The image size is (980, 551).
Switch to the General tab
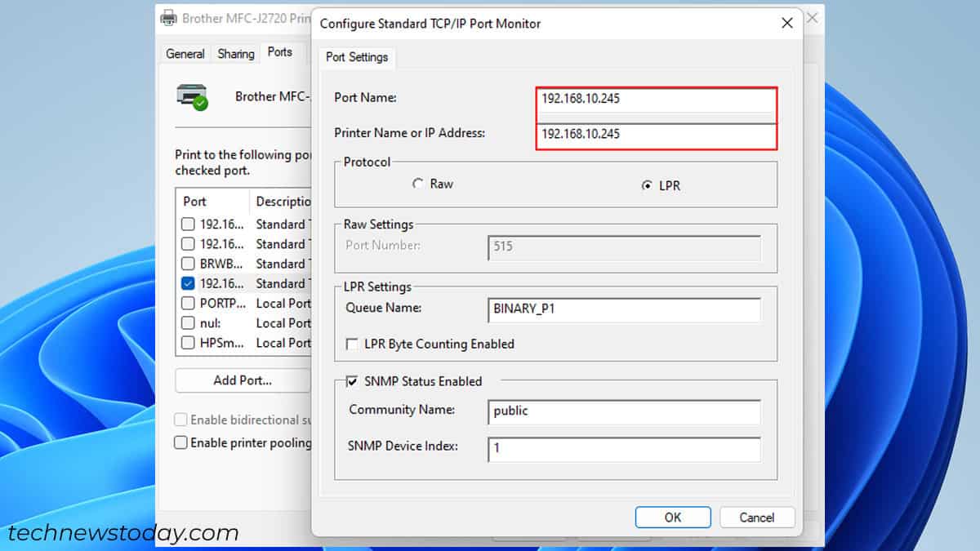(185, 53)
